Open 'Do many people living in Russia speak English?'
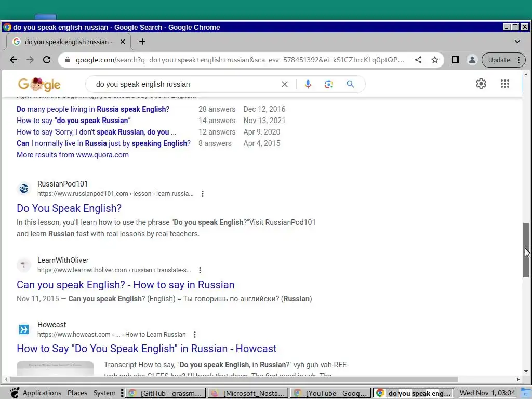The height and width of the screenshot is (399, 532). coord(93,109)
